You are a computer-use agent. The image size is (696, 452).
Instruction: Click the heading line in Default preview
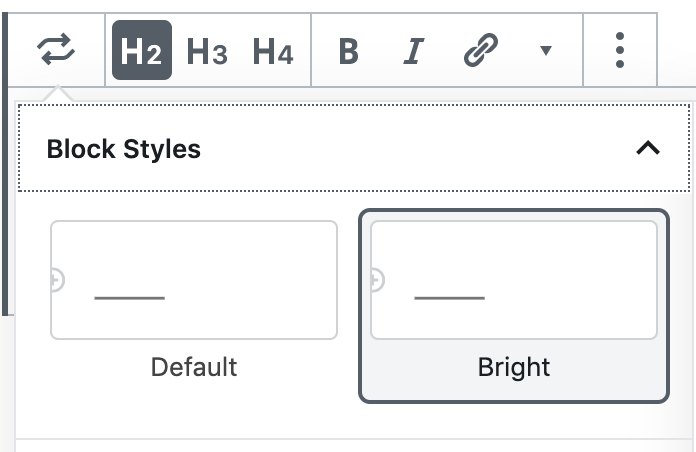[x=129, y=298]
